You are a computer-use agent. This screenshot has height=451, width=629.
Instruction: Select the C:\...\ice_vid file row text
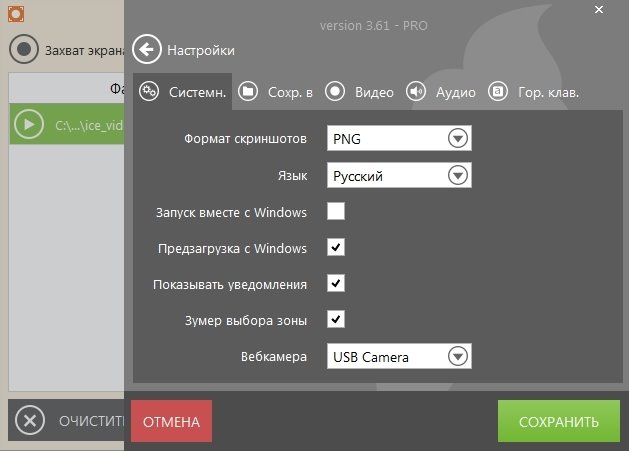click(x=89, y=126)
